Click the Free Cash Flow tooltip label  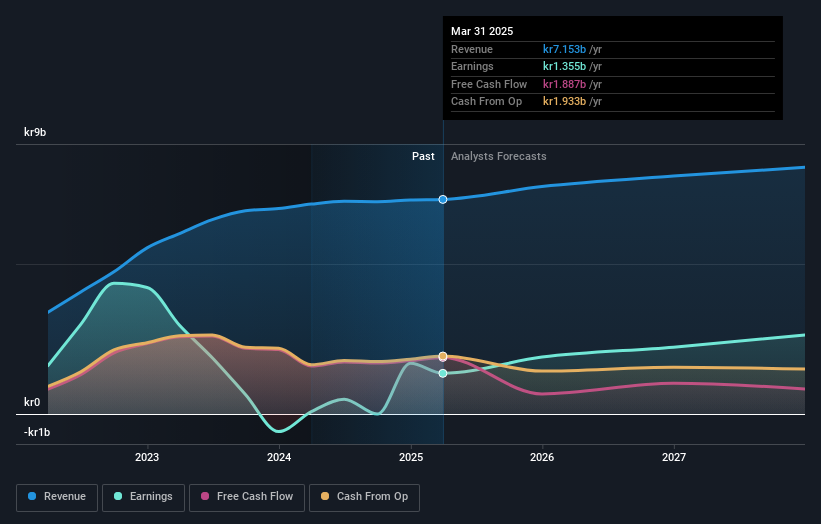coord(489,84)
